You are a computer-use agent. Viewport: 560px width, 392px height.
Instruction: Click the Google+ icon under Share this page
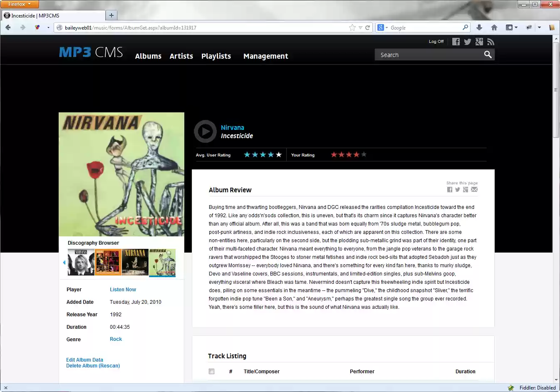[x=466, y=189]
